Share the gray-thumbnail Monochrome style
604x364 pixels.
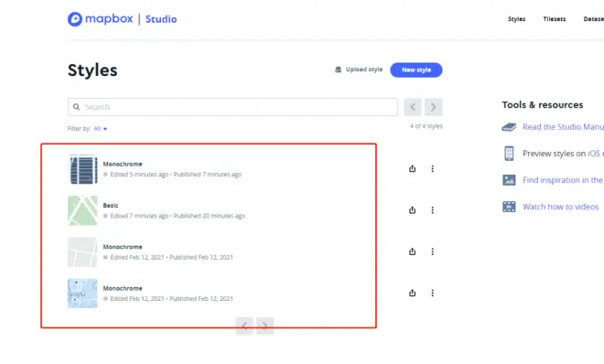(412, 252)
